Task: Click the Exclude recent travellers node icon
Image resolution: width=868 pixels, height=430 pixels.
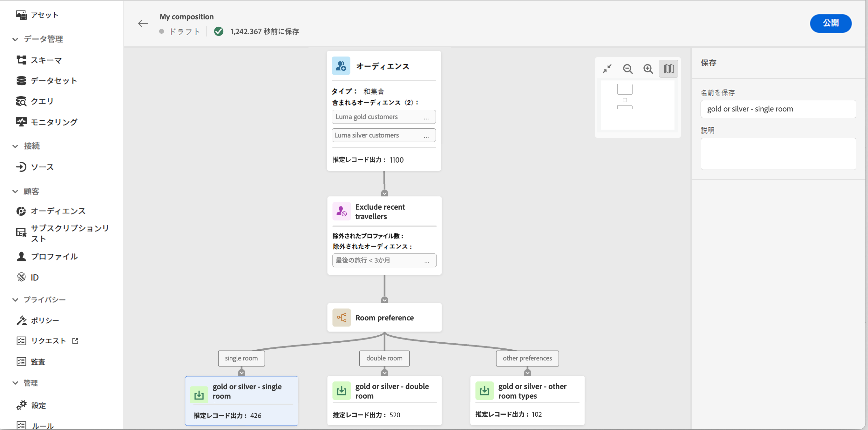Action: click(341, 211)
